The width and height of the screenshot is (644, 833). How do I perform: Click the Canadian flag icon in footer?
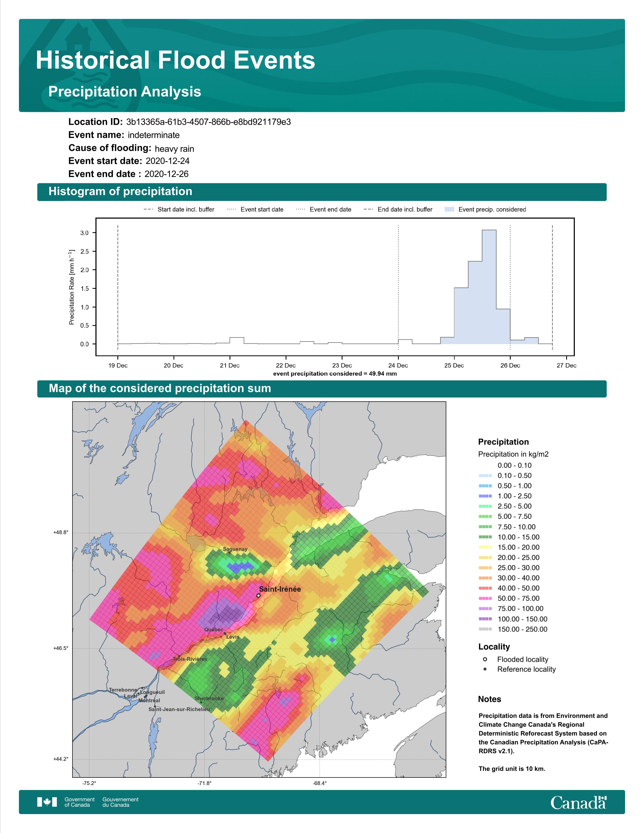tap(47, 802)
